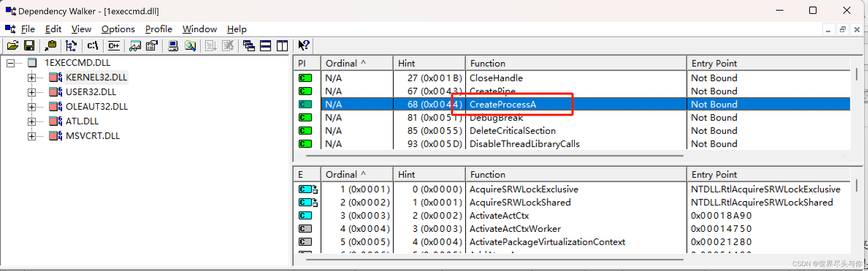The image size is (868, 271).
Task: Open the File menu
Action: (x=28, y=29)
